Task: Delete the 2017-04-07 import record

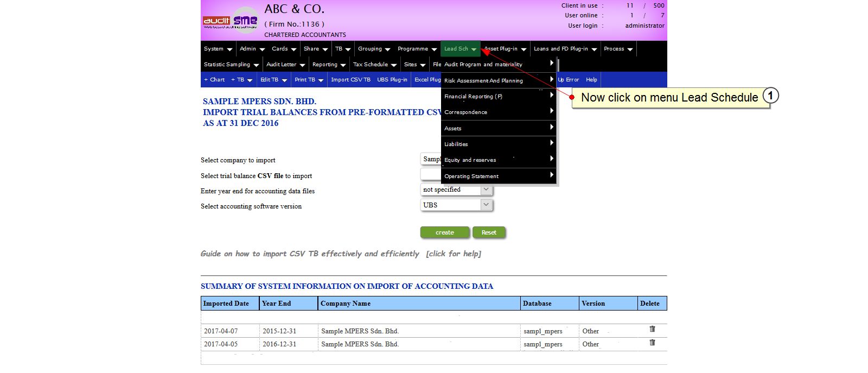Action: pyautogui.click(x=652, y=329)
